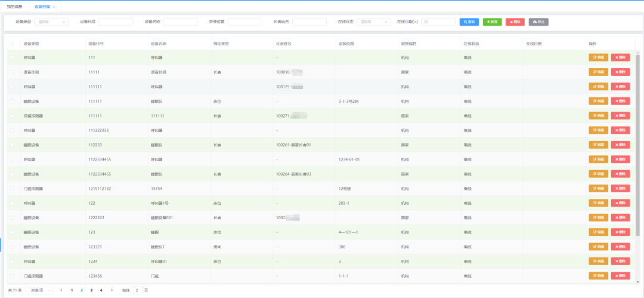Image resolution: width=644 pixels, height=298 pixels.
Task: Focus the 安装位置 input field
Action: [x=245, y=22]
